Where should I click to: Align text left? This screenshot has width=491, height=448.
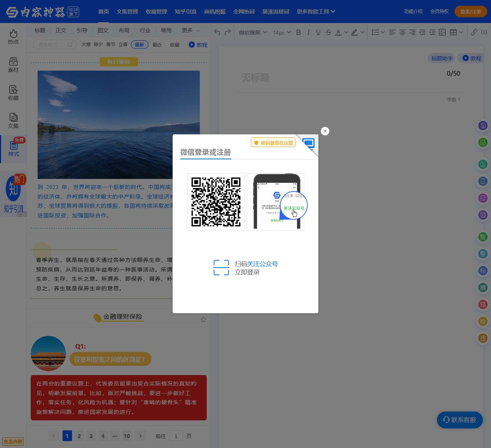pyautogui.click(x=392, y=33)
